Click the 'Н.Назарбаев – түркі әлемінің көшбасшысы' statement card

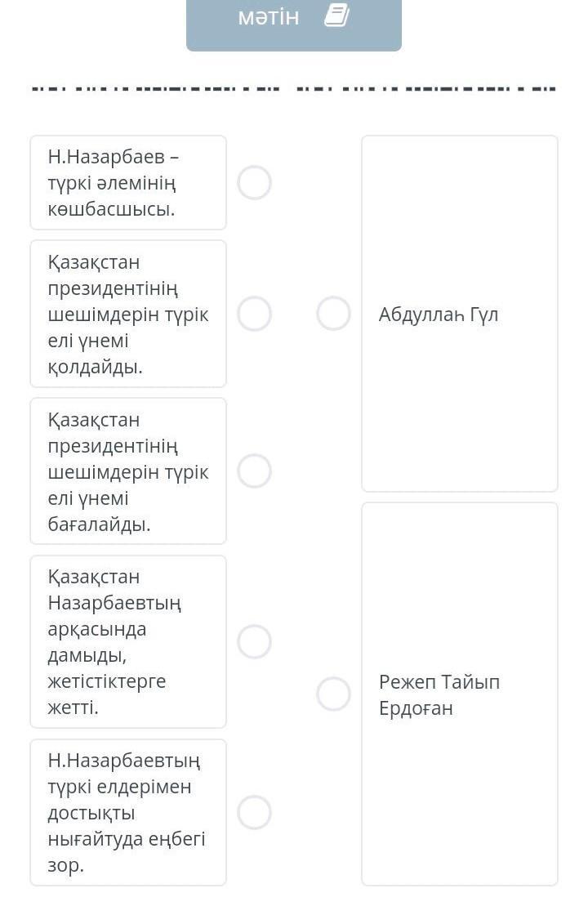click(x=128, y=183)
